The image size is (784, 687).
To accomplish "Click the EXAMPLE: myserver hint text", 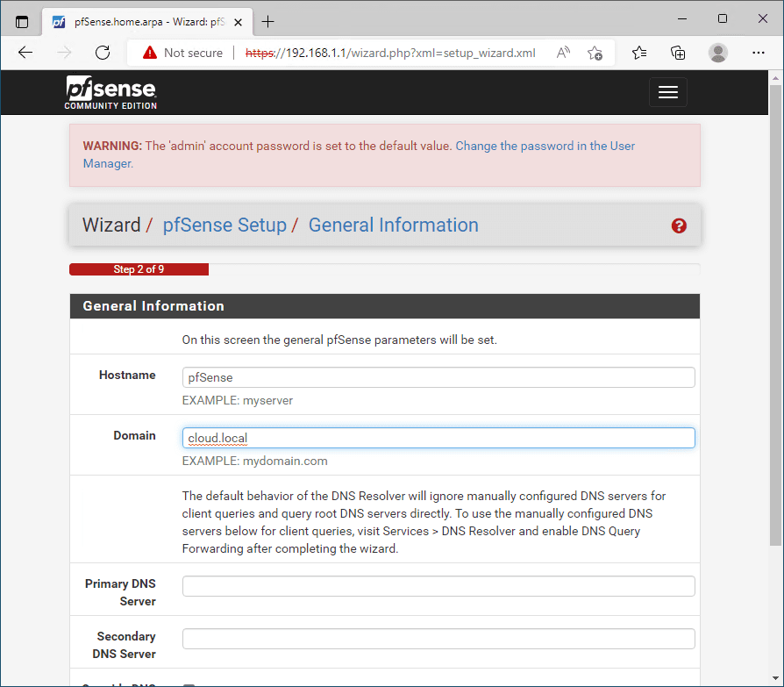I will pyautogui.click(x=238, y=400).
